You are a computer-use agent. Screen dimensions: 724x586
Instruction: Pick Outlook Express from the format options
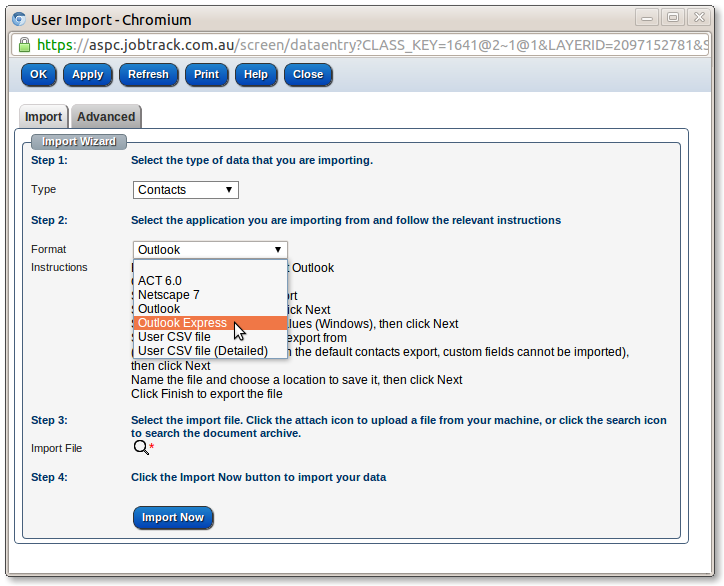(182, 323)
